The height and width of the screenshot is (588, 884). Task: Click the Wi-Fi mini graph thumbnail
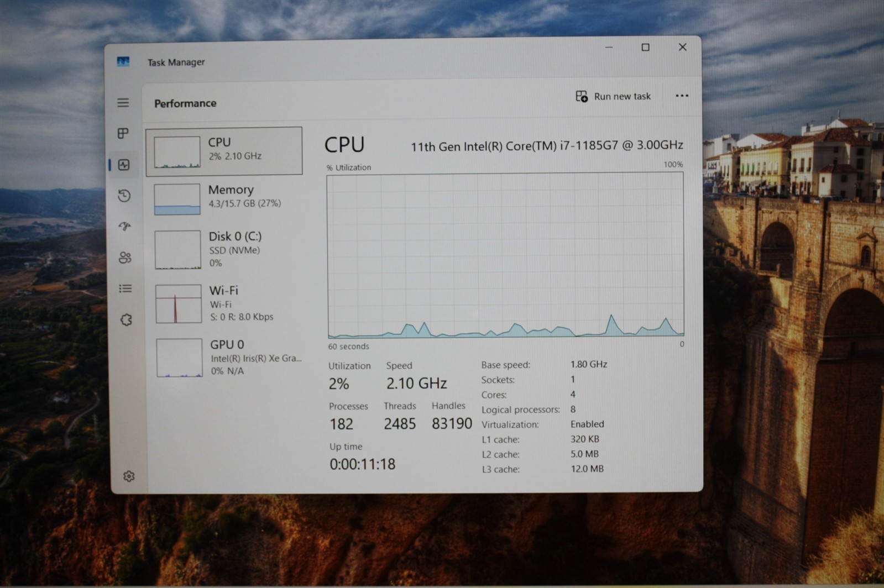179,304
